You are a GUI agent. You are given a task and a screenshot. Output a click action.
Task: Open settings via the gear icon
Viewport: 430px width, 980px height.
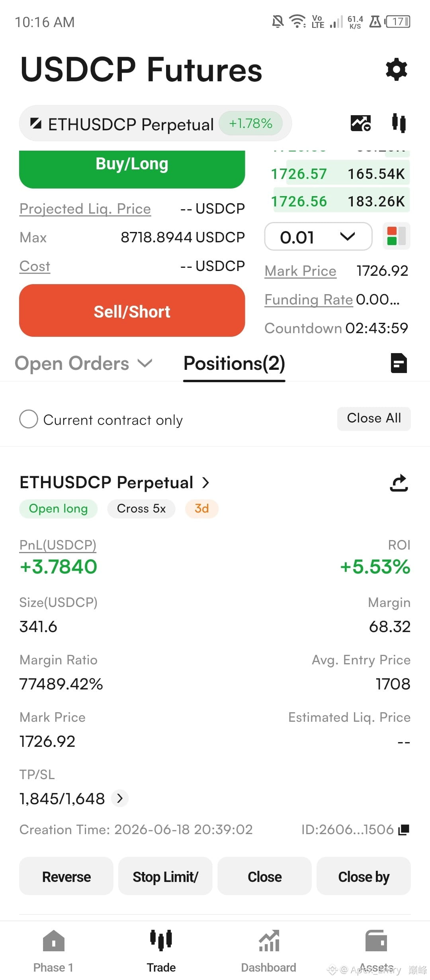397,69
